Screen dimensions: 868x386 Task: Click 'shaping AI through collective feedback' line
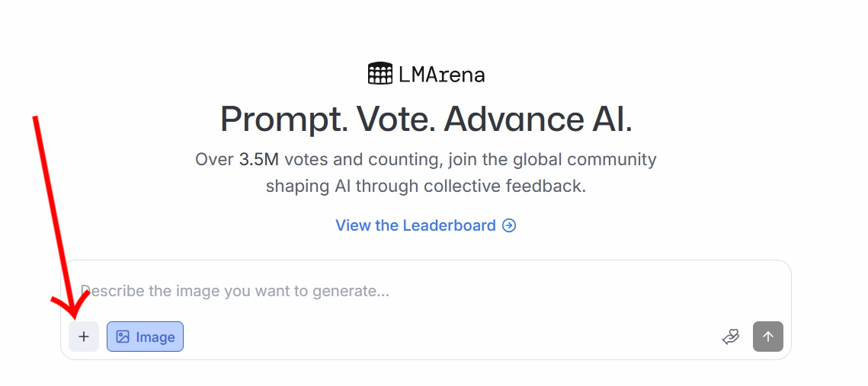[426, 186]
